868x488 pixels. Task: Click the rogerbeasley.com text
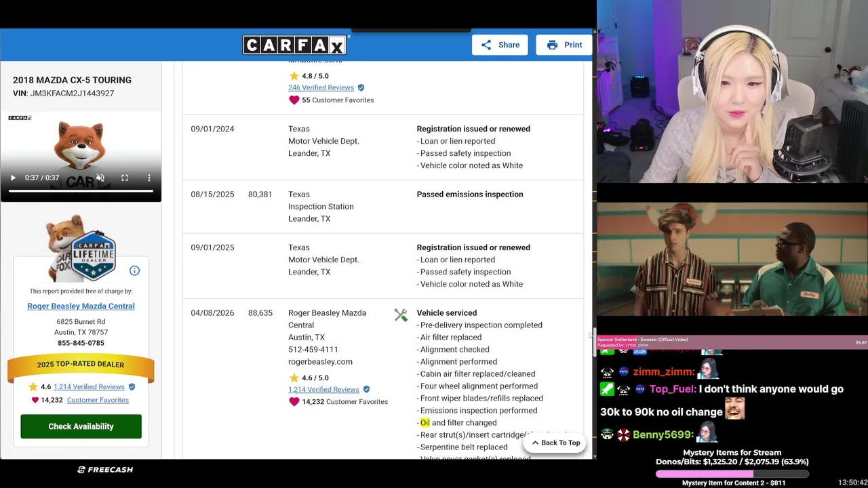pos(320,361)
